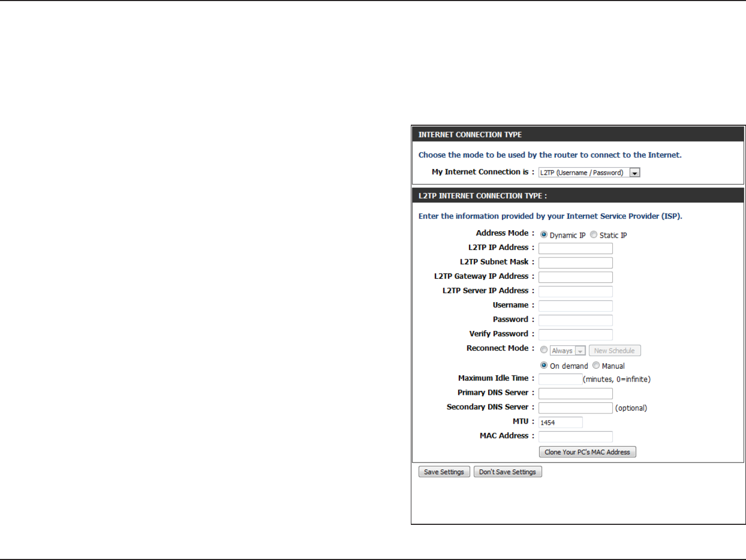Click the MTU value field
Image resolution: width=746 pixels, height=560 pixels.
coord(561,422)
